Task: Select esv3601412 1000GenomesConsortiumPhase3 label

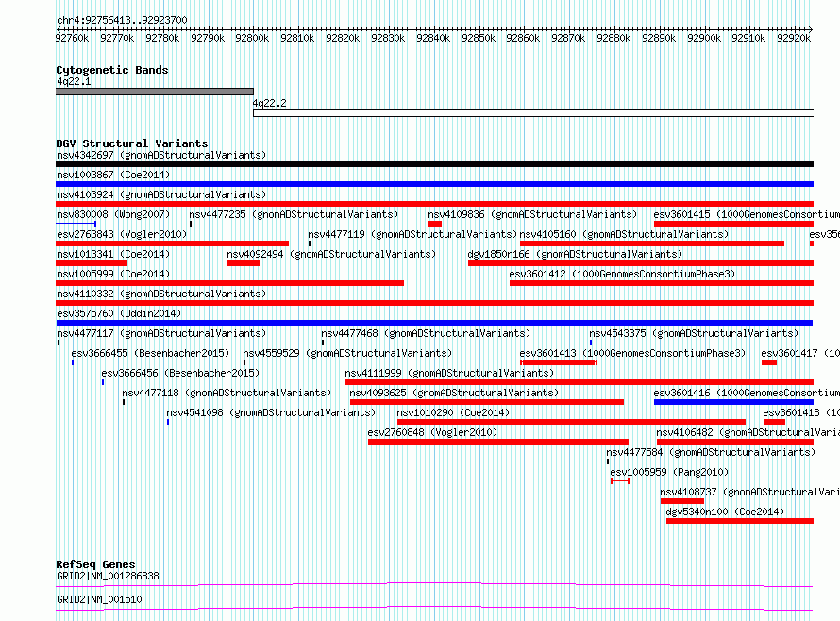Action: 622,274
